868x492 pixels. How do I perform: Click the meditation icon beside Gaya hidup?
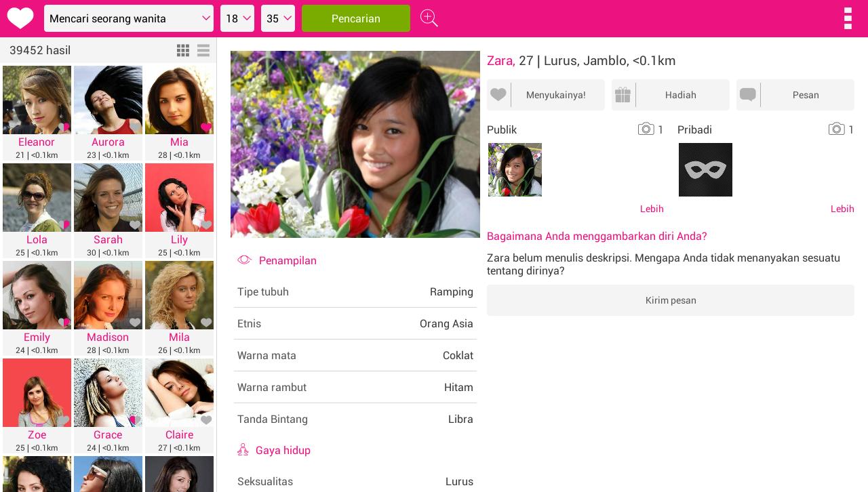click(243, 450)
